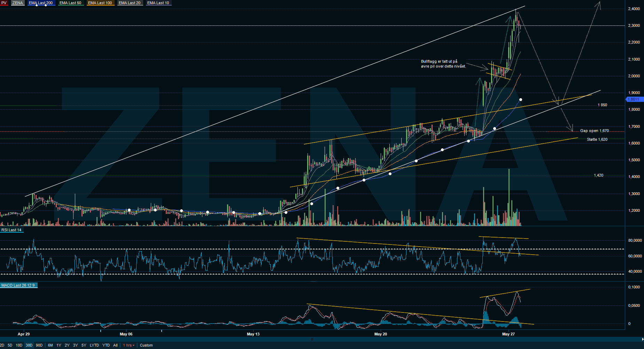Click the MACD 0,1000 axis value
Screen dimensions: 644x349
[x=634, y=287]
